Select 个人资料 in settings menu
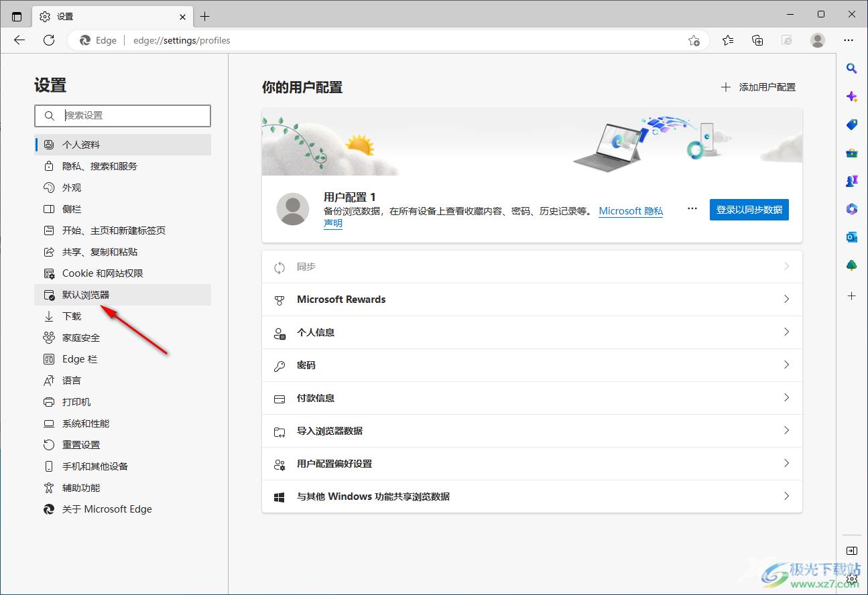 tap(123, 145)
